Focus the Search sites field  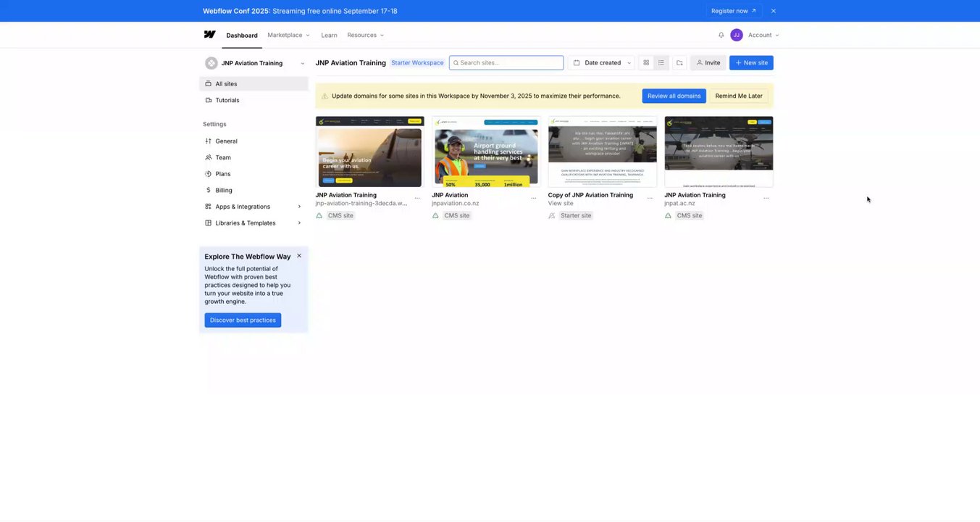506,63
